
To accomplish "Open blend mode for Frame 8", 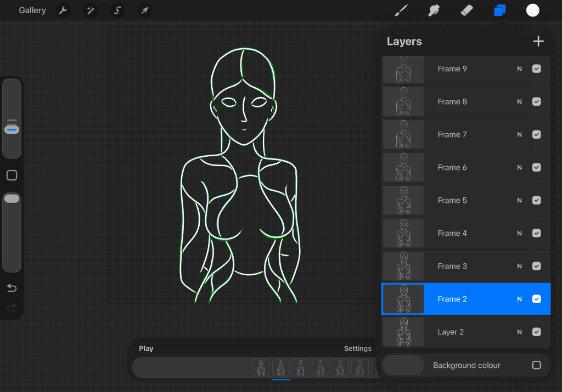I will pos(519,102).
